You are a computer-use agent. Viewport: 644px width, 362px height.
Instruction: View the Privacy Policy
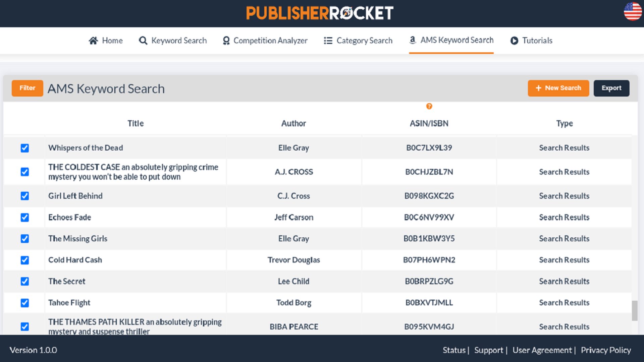[606, 350]
